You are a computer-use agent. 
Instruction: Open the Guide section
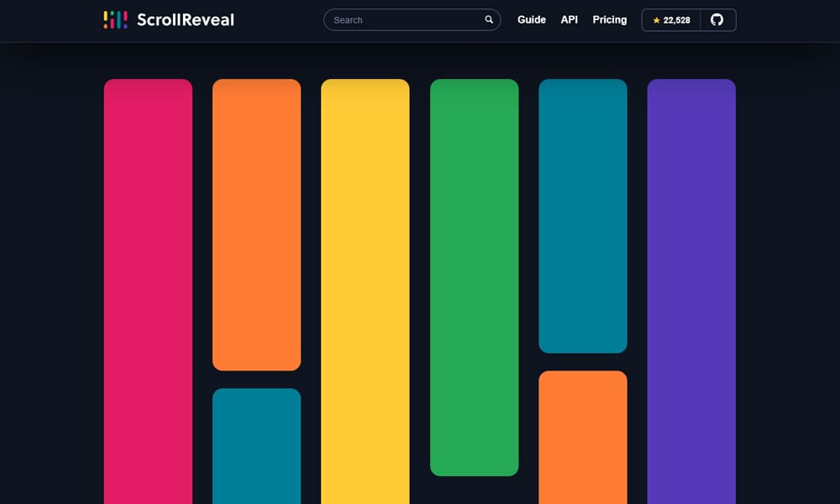[532, 19]
